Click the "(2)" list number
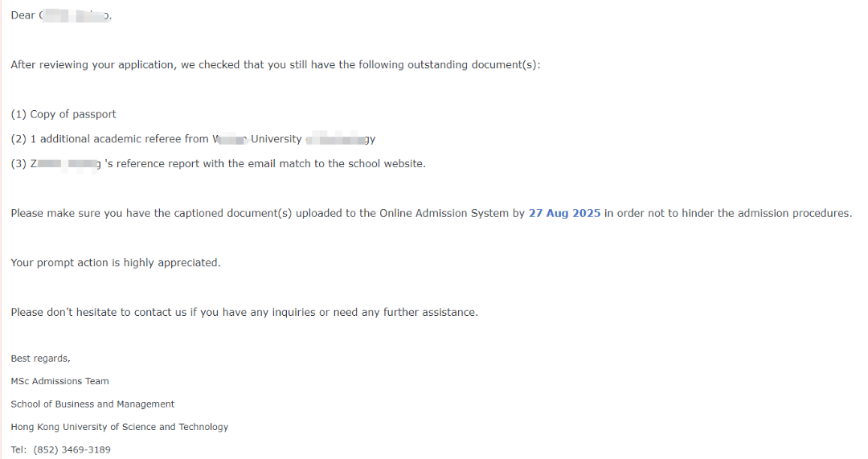Screen dimensions: 868x459 point(18,139)
